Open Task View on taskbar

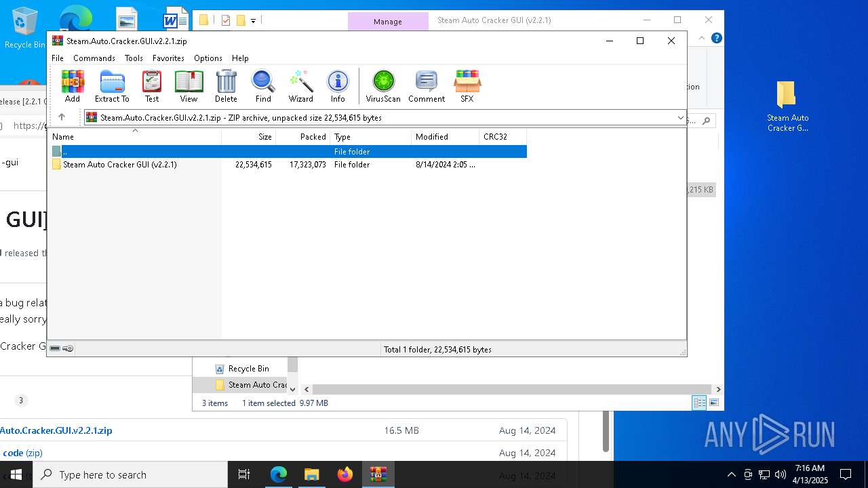pos(245,474)
